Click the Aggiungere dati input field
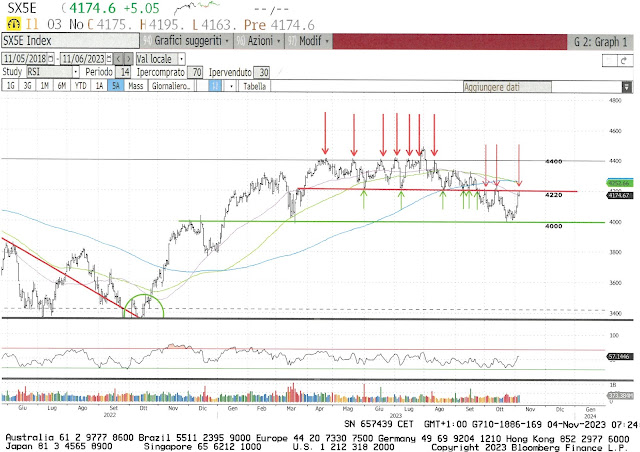The height and width of the screenshot is (452, 640). [507, 87]
